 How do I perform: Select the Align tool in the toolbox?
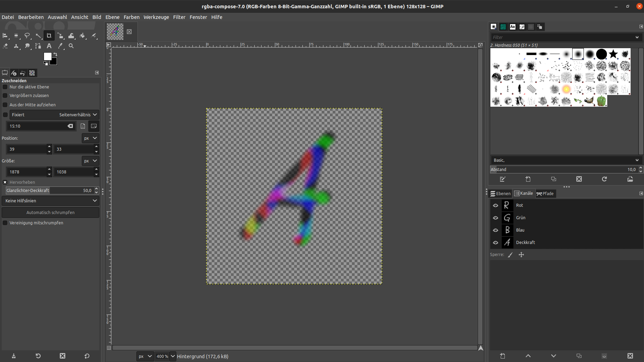(x=5, y=35)
